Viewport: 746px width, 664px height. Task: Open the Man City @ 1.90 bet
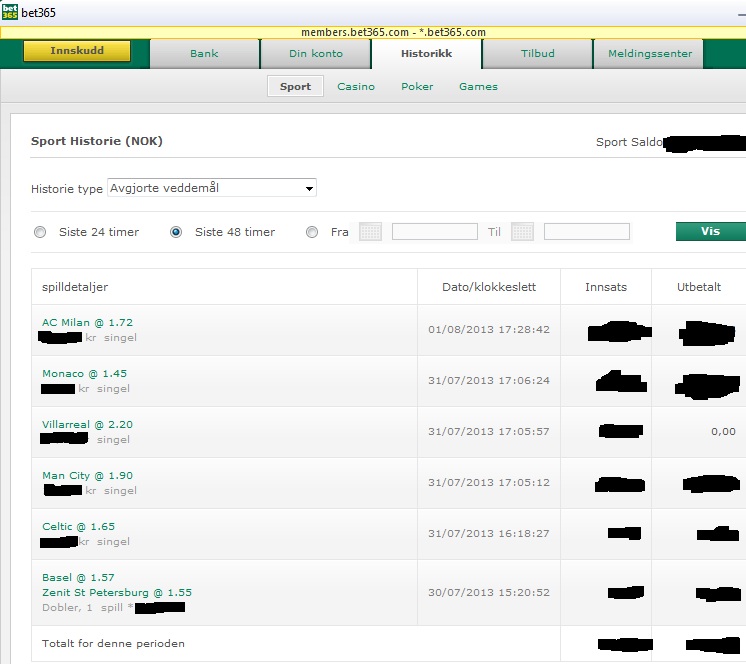(x=88, y=476)
